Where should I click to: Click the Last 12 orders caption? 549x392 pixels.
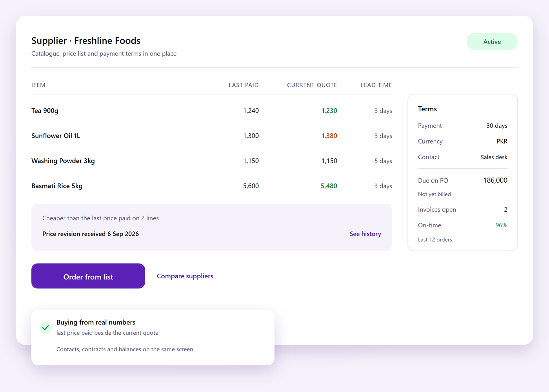435,240
